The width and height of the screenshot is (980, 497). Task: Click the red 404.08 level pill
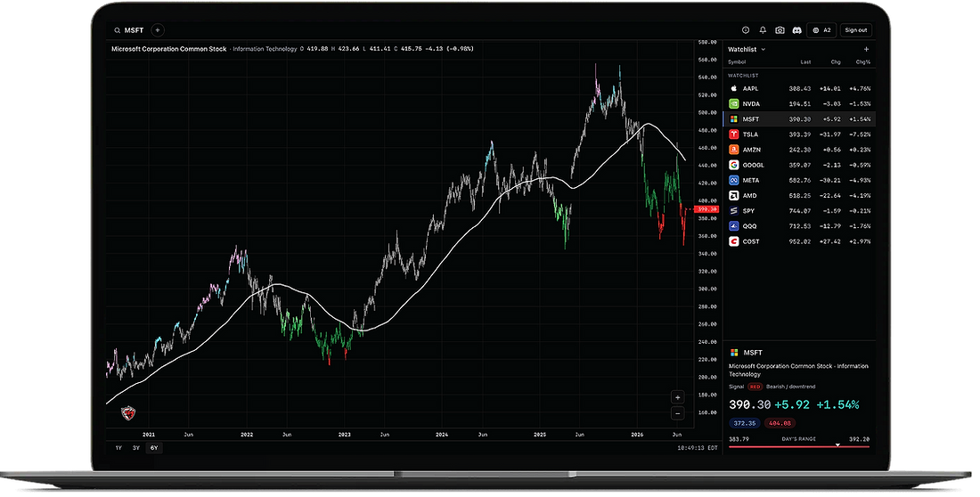point(780,423)
